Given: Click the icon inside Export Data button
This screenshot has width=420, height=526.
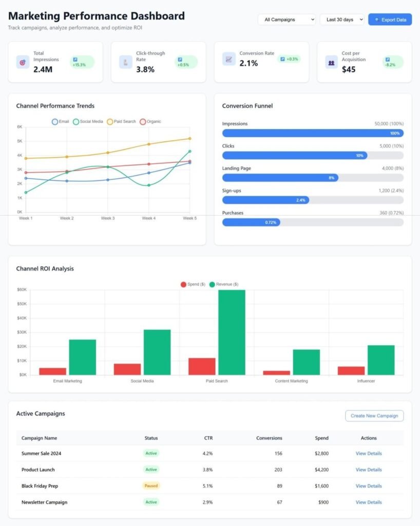Looking at the screenshot, I should [377, 20].
